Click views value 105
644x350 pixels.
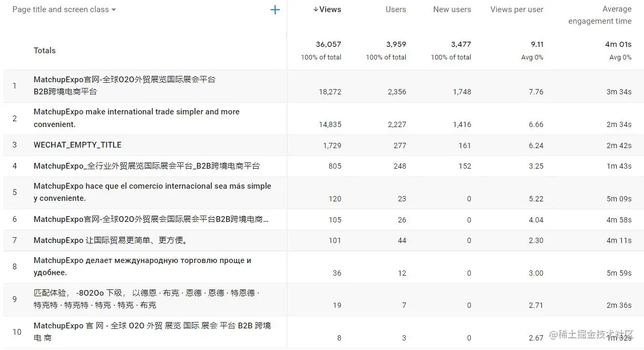pos(335,220)
